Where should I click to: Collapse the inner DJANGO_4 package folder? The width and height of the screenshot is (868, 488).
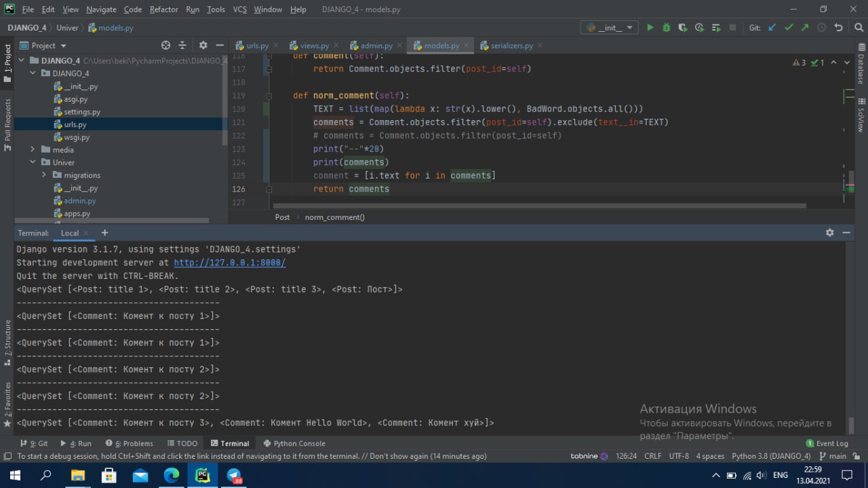pyautogui.click(x=33, y=73)
